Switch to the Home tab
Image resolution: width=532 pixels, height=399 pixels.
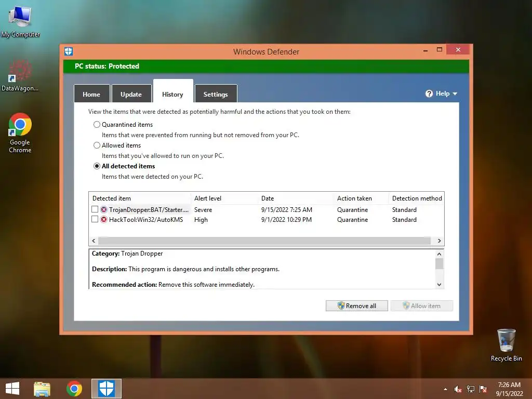coord(91,94)
